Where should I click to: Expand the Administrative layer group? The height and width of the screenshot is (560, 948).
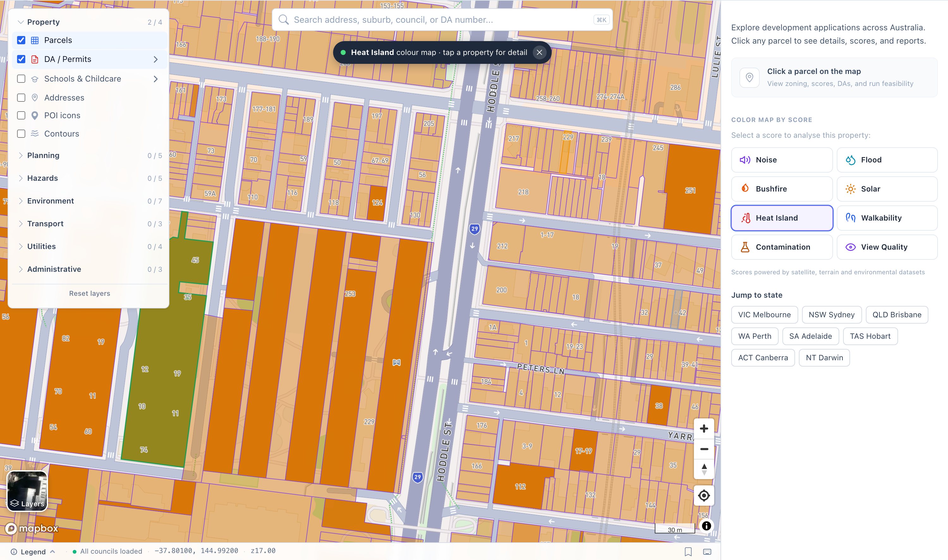pos(90,269)
